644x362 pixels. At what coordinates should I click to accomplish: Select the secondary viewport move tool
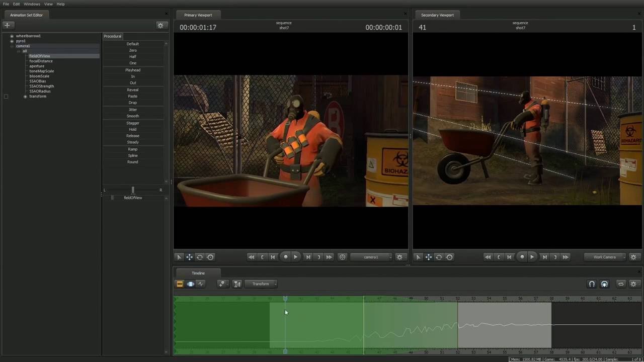click(428, 257)
